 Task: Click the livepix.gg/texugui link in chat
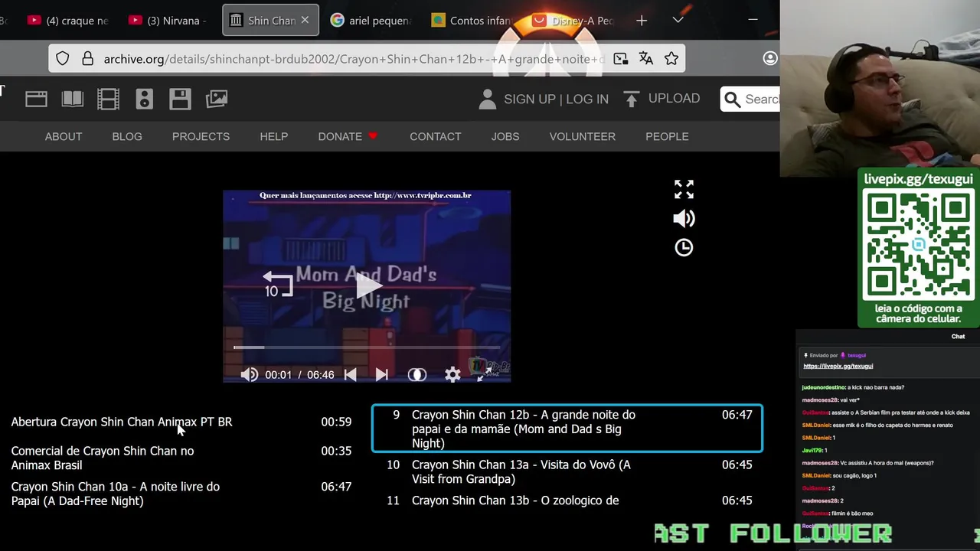838,366
